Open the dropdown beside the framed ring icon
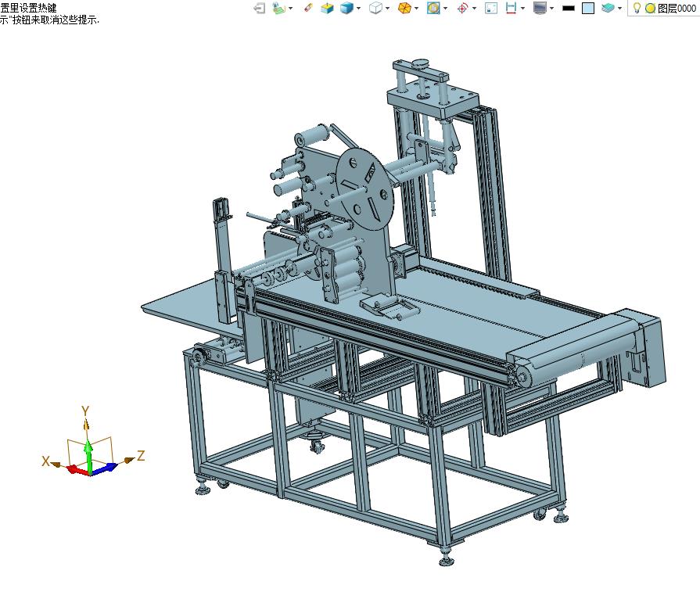700x592 pixels. click(445, 8)
